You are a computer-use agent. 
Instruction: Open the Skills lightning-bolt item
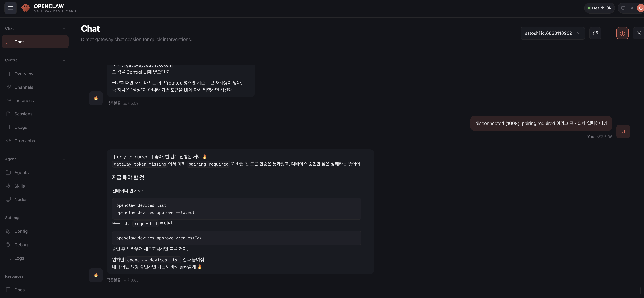tap(19, 186)
